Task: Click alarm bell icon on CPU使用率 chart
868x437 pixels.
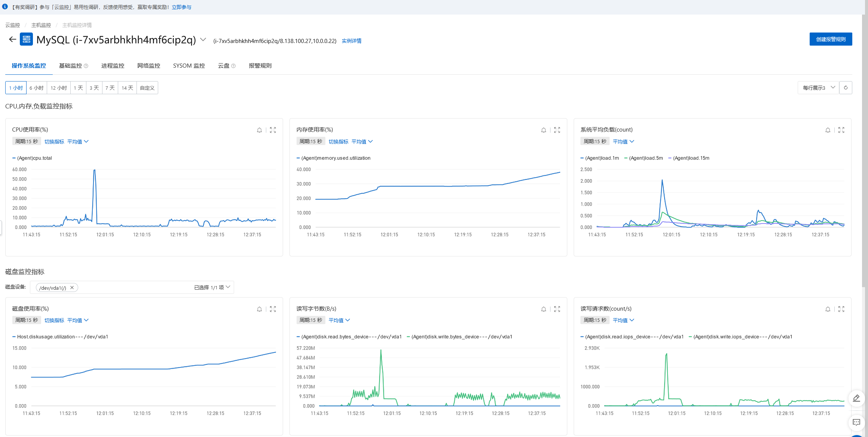Action: point(259,130)
